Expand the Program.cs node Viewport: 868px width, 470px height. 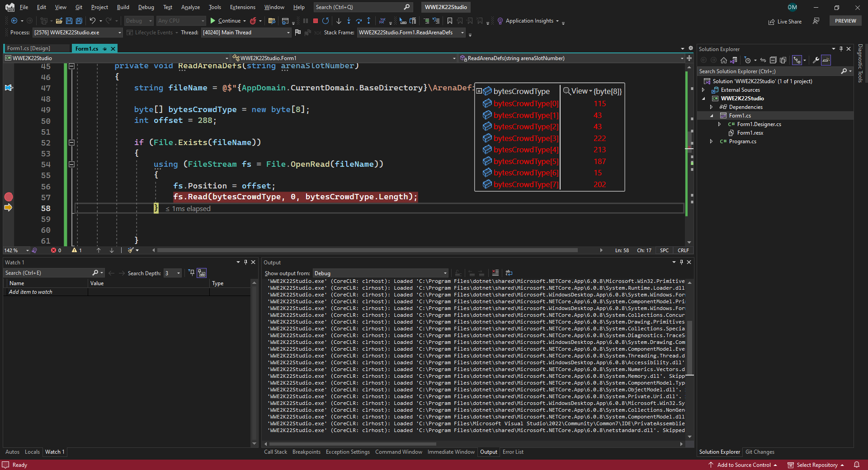point(712,141)
